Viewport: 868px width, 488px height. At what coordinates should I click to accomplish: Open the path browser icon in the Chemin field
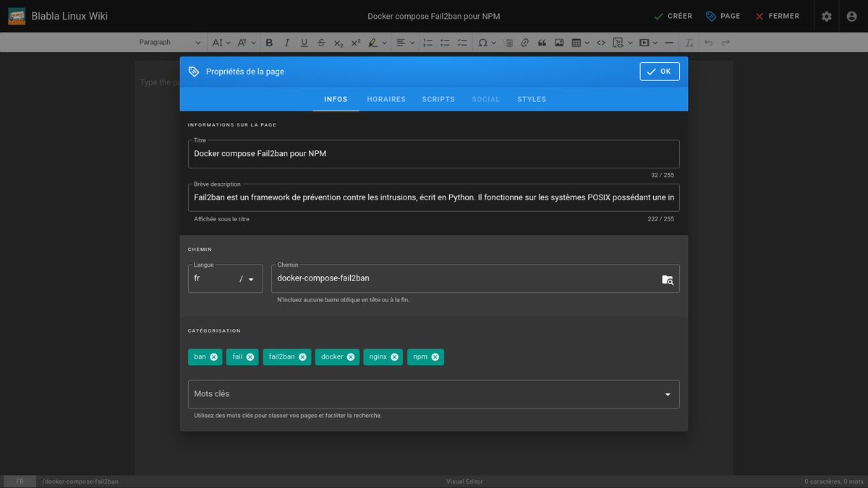coord(667,279)
